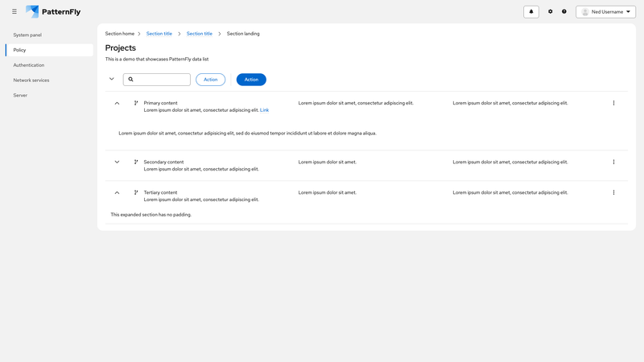Expand the Secondary content row
The image size is (644, 362).
pyautogui.click(x=117, y=162)
